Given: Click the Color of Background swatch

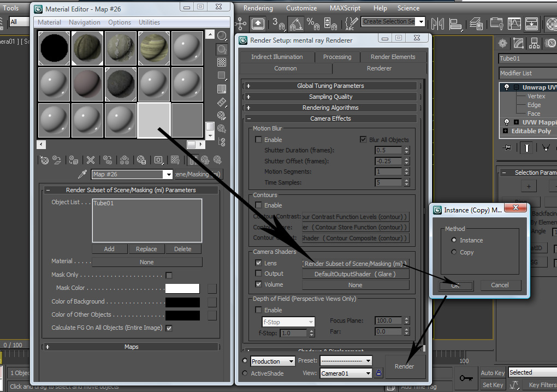Looking at the screenshot, I should click(x=182, y=302).
